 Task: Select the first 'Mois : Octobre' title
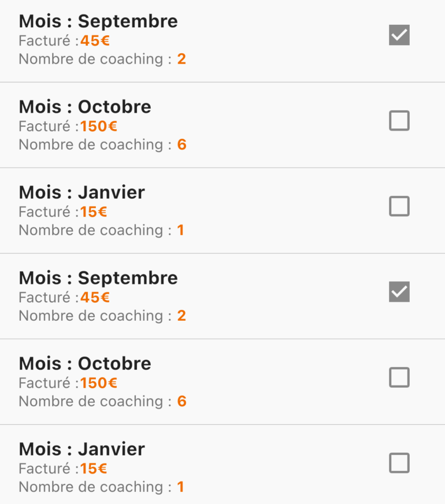point(85,107)
